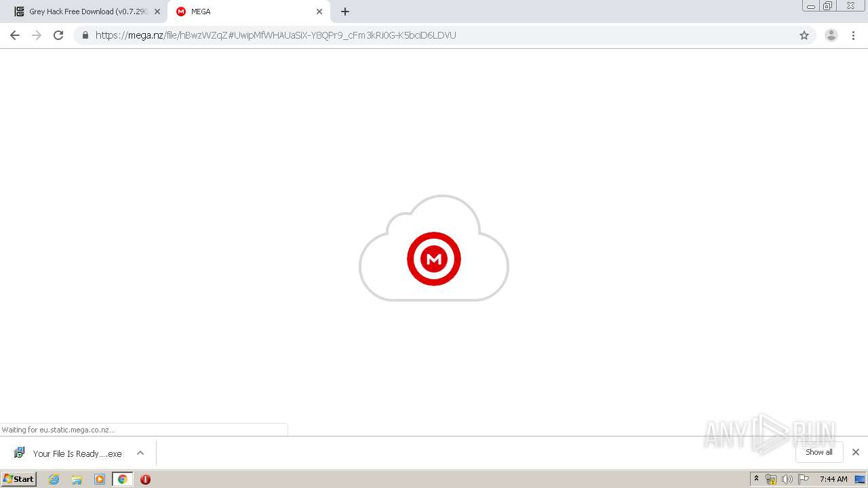Image resolution: width=868 pixels, height=488 pixels.
Task: Click the 7:44 AM clock
Action: 833,479
